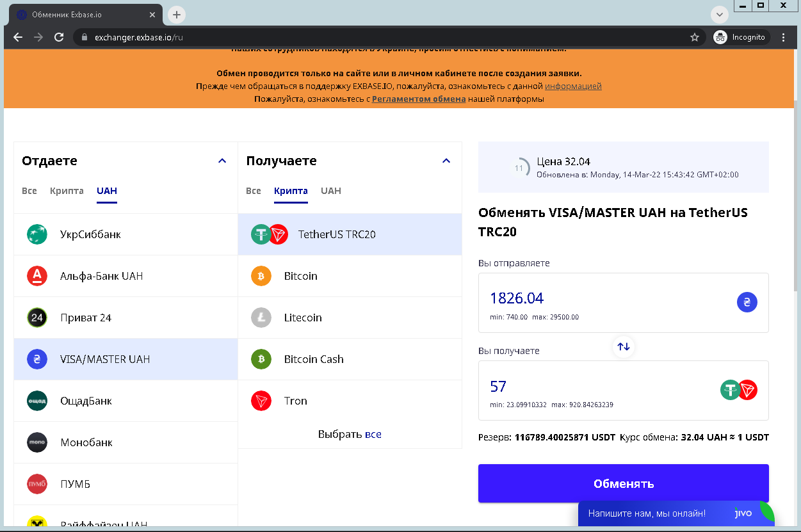Select ПУМБ from the list

point(125,484)
